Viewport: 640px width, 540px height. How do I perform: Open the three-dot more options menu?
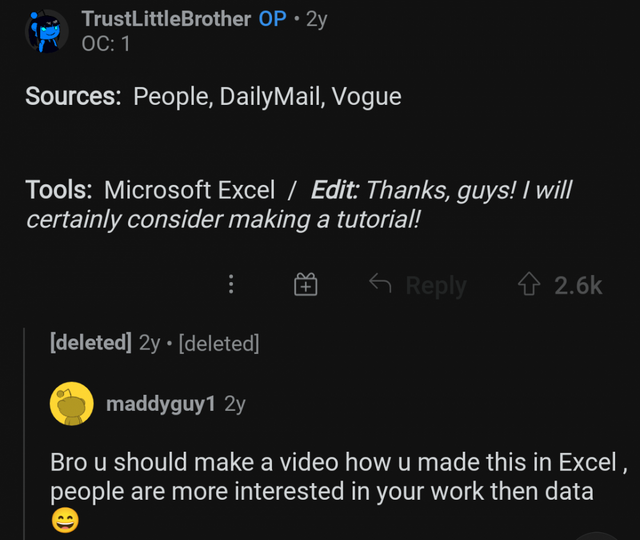(231, 285)
